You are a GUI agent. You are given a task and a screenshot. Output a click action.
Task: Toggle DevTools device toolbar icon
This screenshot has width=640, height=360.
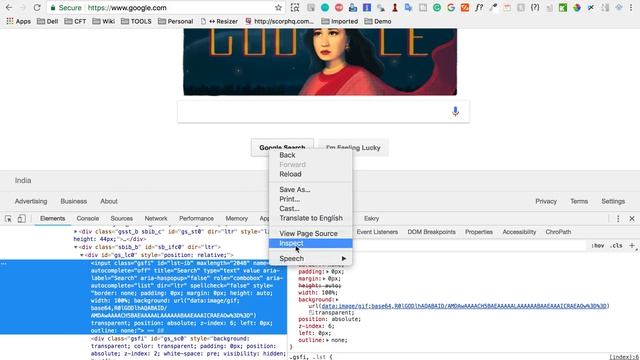tap(21, 219)
